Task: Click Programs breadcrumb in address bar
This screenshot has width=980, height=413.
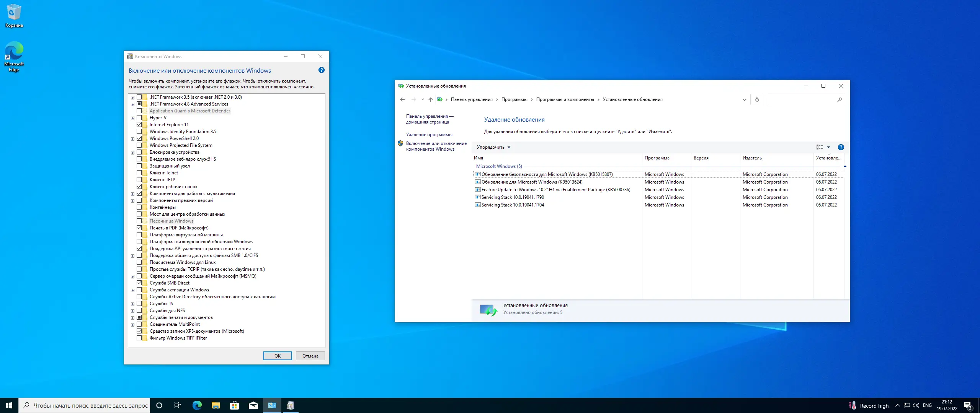Action: pos(514,99)
